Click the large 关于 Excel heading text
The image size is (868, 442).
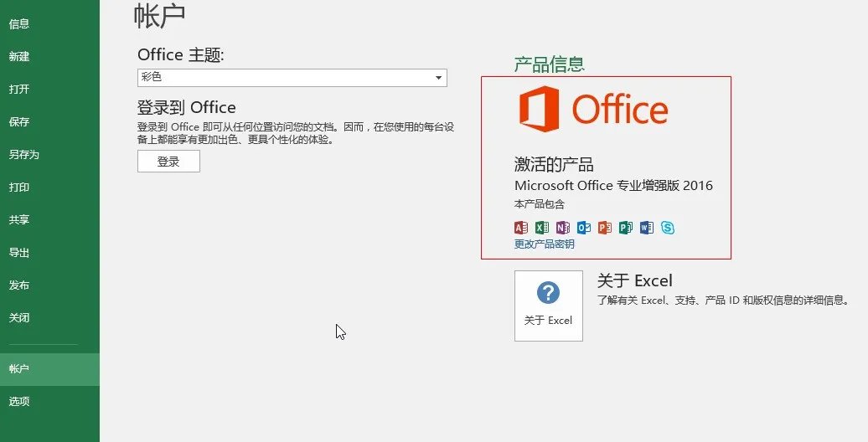(634, 280)
